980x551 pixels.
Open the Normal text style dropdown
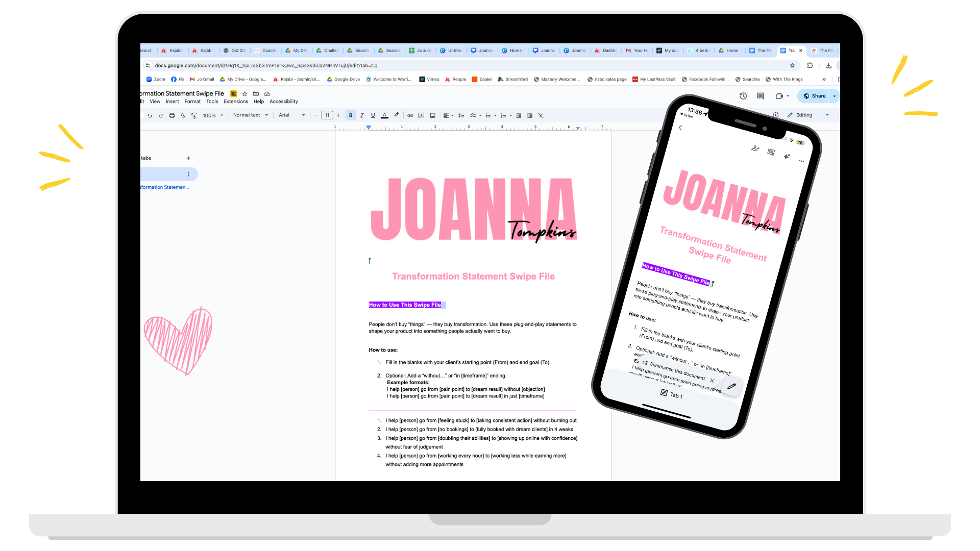pyautogui.click(x=250, y=115)
